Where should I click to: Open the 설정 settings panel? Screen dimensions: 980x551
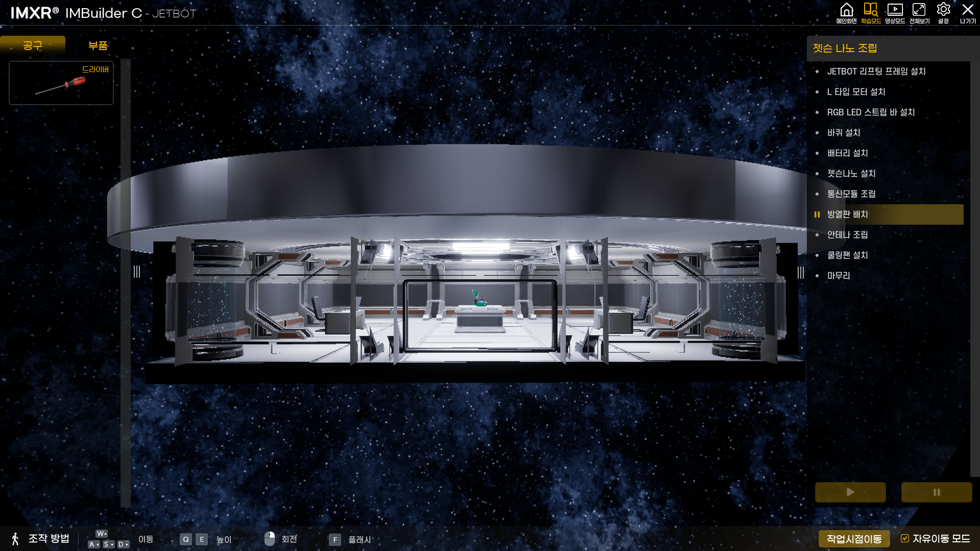[x=943, y=12]
